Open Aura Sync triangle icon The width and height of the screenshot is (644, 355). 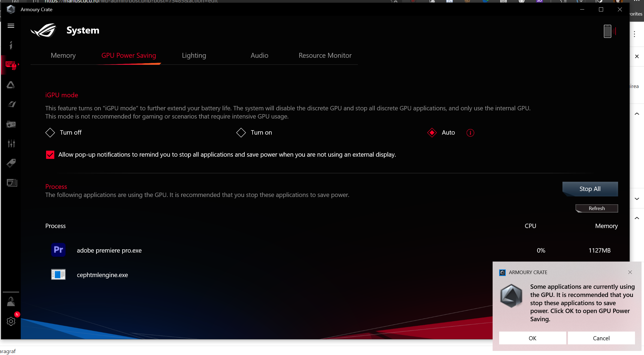[x=11, y=85]
